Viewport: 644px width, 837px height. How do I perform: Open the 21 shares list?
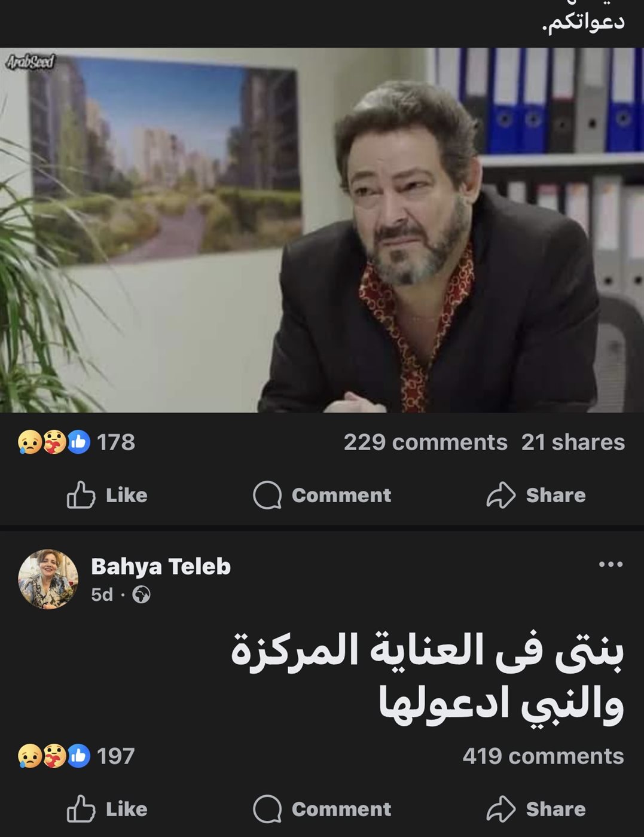(573, 442)
